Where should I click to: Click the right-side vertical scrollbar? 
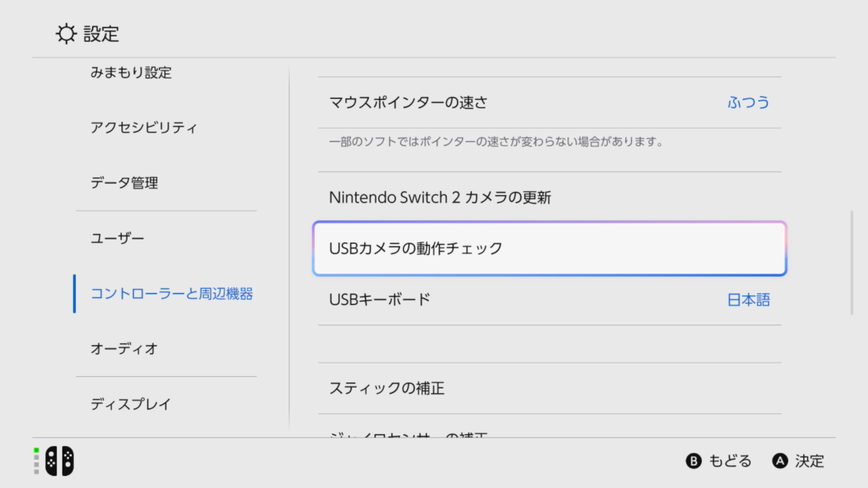tap(852, 263)
